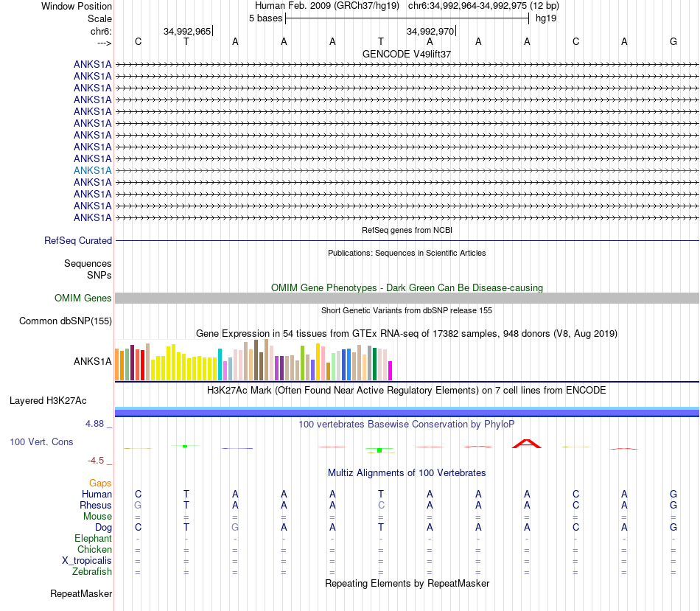Image resolution: width=700 pixels, height=611 pixels.
Task: Open the H3K27Ac Mark ENCODE track title
Action: point(407,391)
